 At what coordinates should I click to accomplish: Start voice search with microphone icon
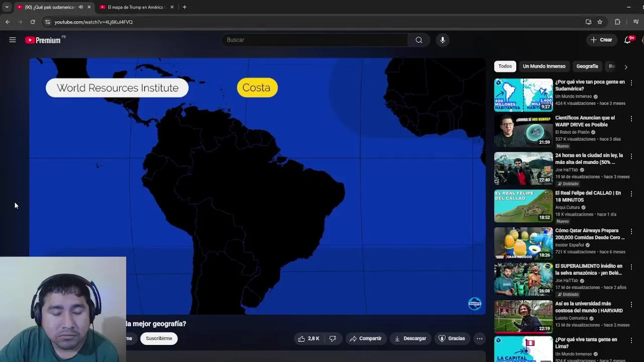point(443,40)
